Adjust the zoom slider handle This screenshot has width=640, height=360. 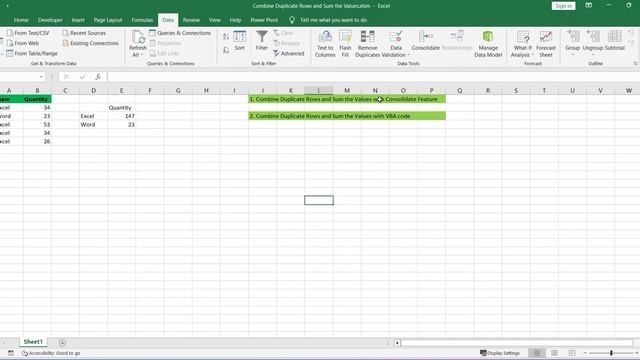point(611,353)
